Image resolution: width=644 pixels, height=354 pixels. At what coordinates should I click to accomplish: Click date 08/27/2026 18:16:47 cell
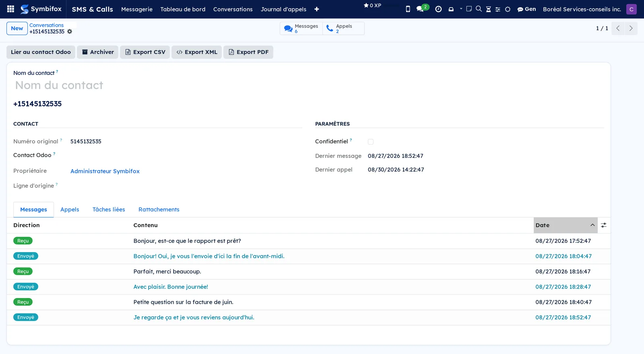(x=563, y=271)
